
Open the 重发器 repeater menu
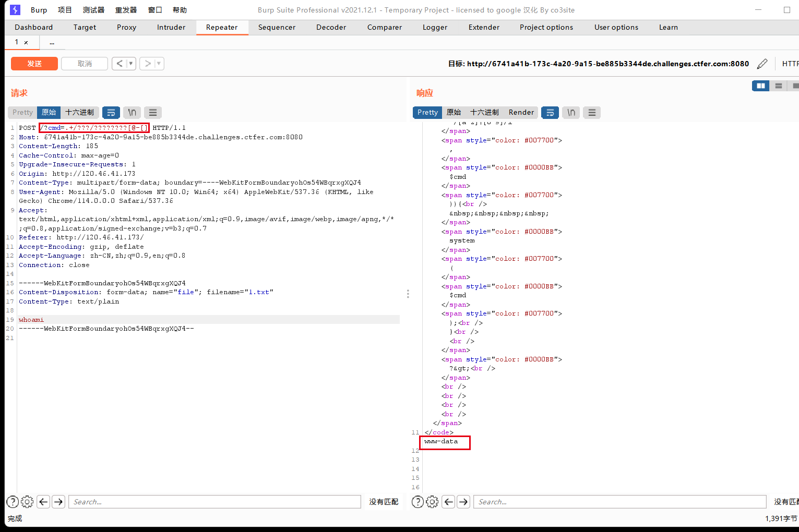click(x=126, y=10)
